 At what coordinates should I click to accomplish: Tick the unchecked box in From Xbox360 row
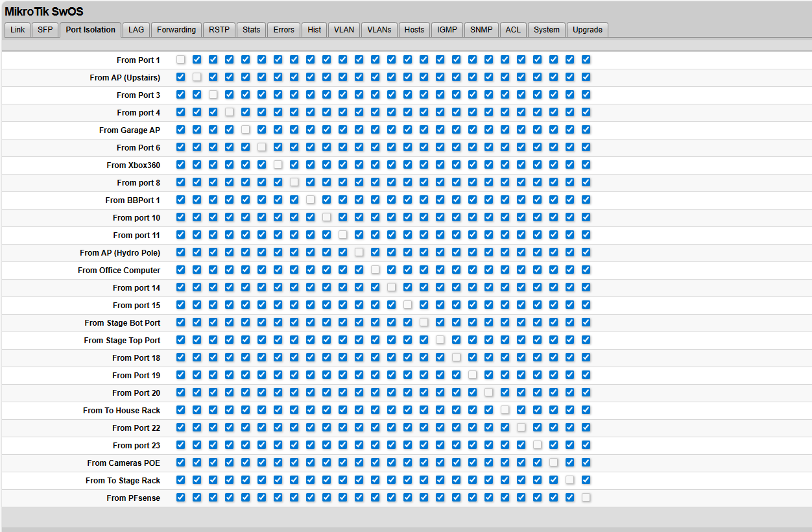(278, 165)
